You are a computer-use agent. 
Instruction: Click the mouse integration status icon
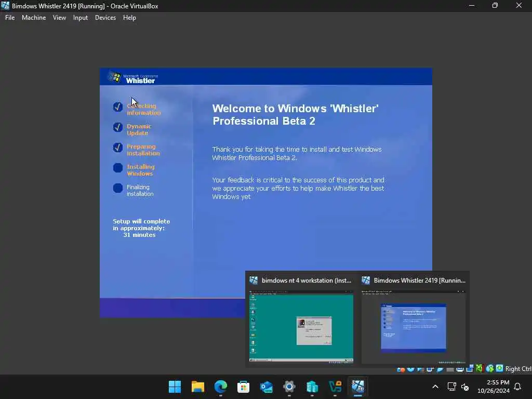click(x=489, y=368)
